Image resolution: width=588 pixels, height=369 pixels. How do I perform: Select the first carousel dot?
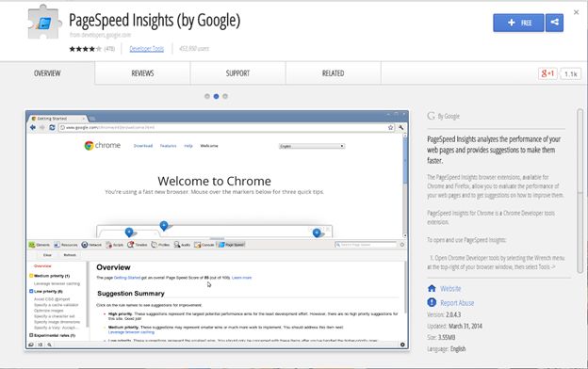pos(207,96)
